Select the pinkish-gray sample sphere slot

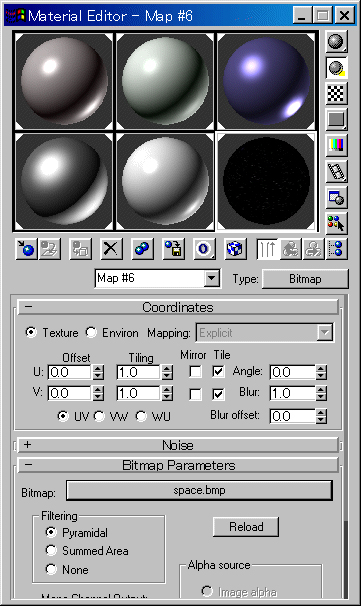64,81
